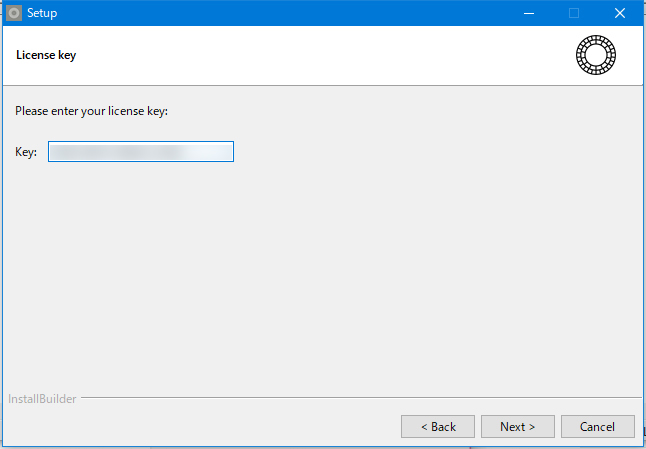Screen dimensions: 646x449
Task: Click empty area of the blue title bar
Action: (280, 13)
